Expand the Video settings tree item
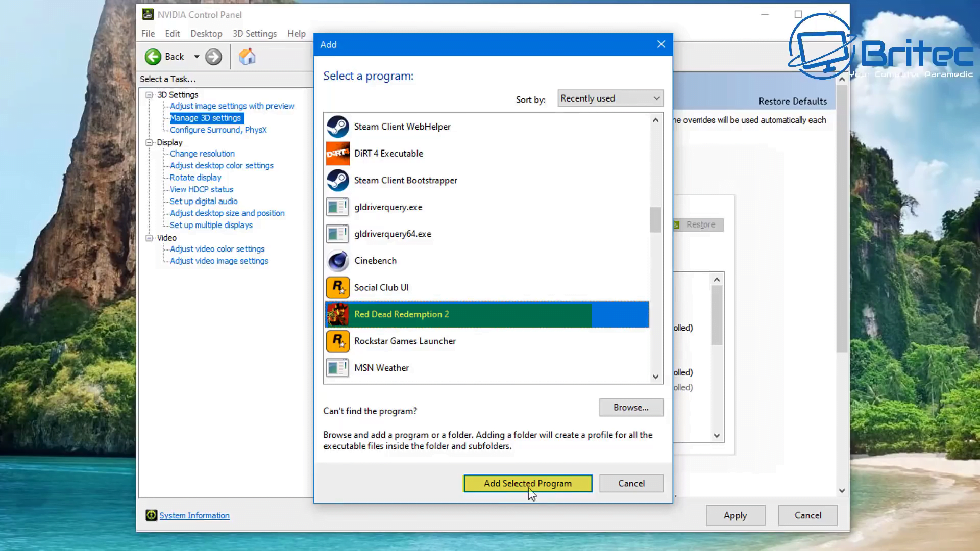980x551 pixels. (x=149, y=237)
